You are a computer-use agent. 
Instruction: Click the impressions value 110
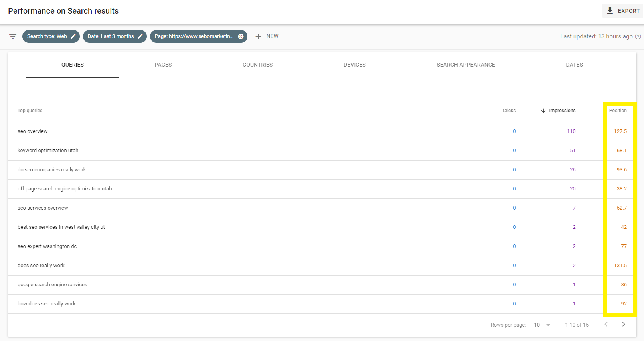(571, 131)
